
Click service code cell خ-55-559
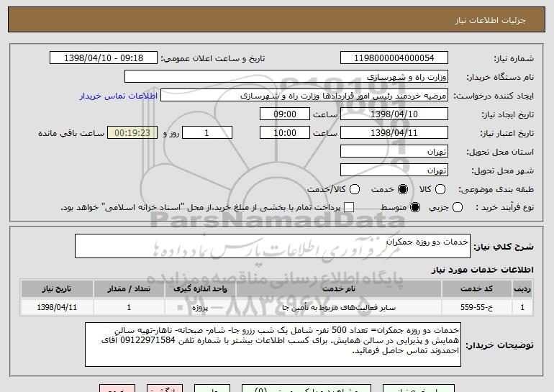(x=476, y=307)
